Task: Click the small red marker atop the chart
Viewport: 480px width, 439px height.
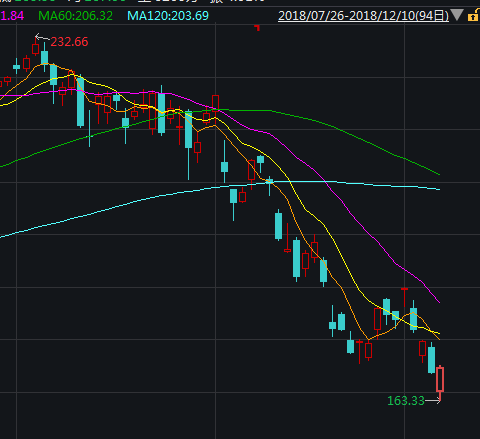Action: click(257, 27)
